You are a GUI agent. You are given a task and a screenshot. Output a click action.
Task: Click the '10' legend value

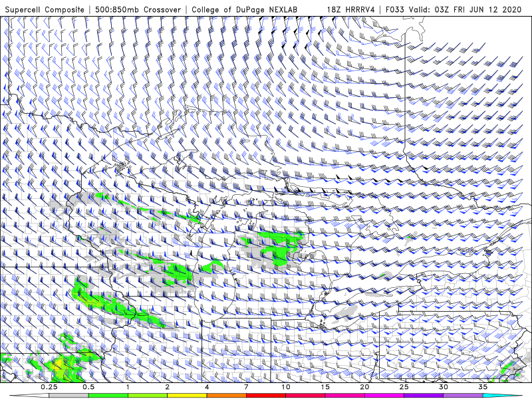click(x=286, y=387)
